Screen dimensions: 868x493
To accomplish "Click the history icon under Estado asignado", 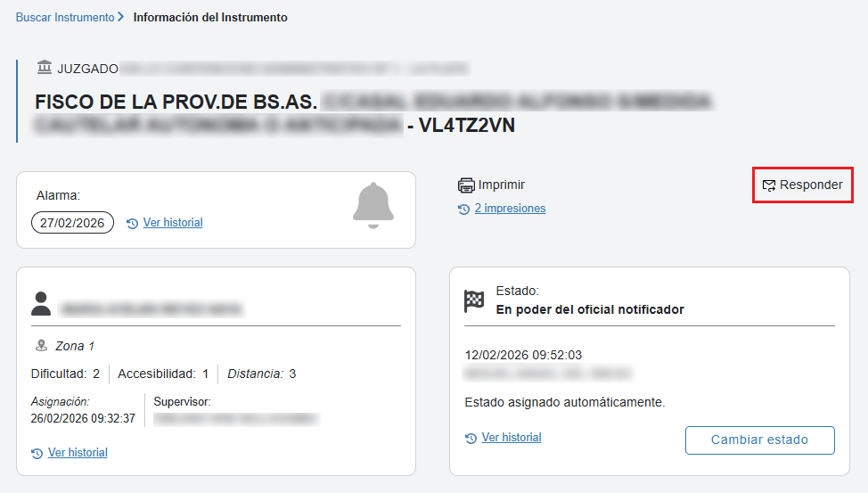I will pos(471,438).
